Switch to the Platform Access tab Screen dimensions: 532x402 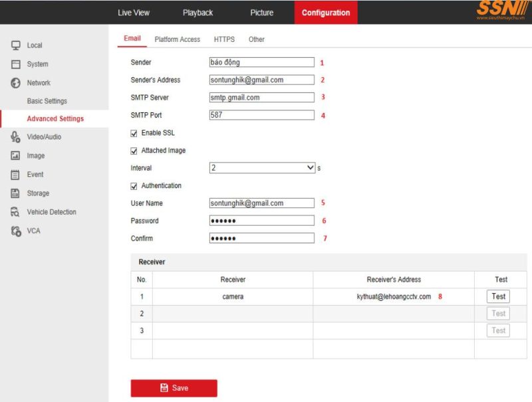pyautogui.click(x=177, y=39)
